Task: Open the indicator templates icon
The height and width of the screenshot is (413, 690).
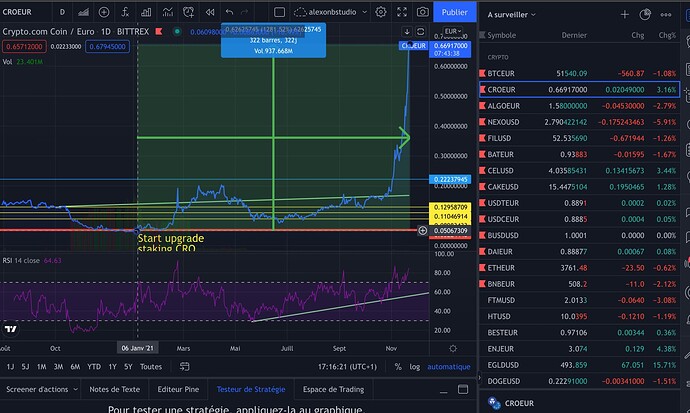Action: pos(167,12)
